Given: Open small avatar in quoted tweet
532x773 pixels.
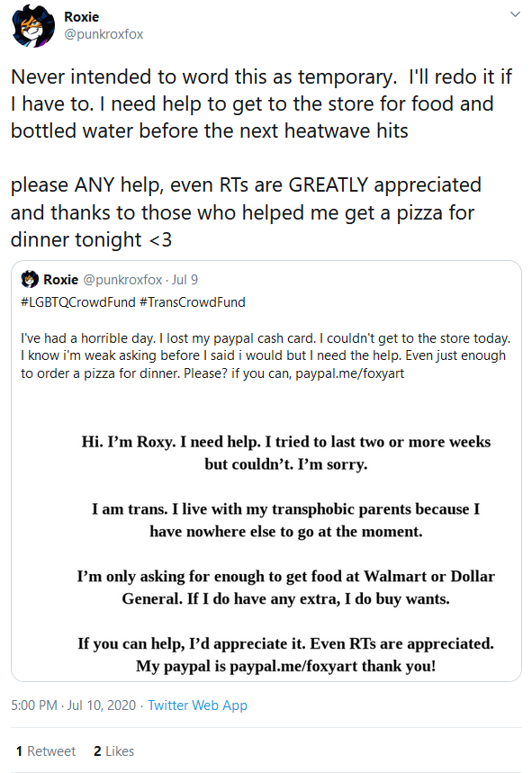Looking at the screenshot, I should click(x=30, y=279).
